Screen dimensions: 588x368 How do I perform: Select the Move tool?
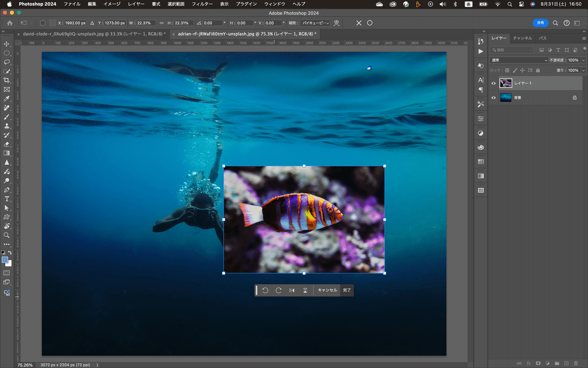[7, 44]
